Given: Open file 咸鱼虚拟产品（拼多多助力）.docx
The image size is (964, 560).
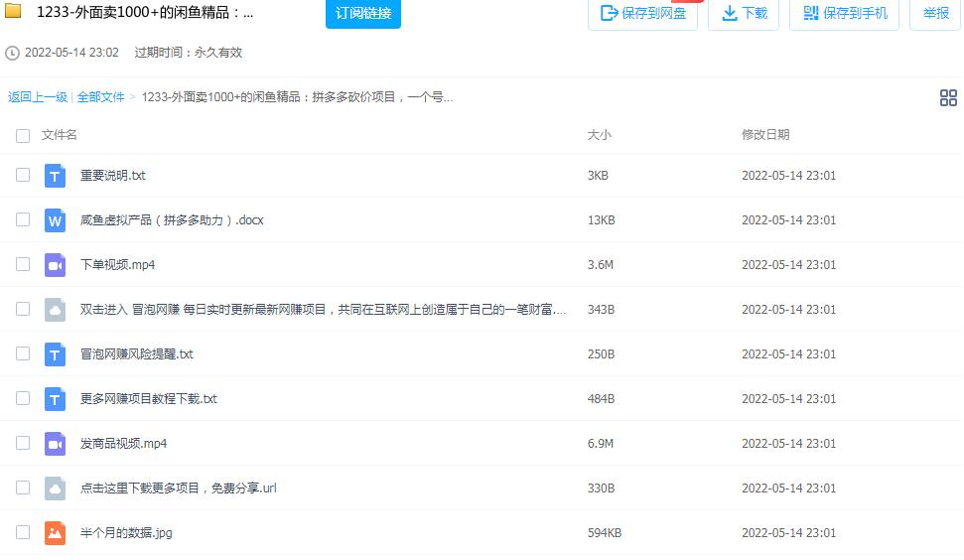Looking at the screenshot, I should (x=172, y=220).
